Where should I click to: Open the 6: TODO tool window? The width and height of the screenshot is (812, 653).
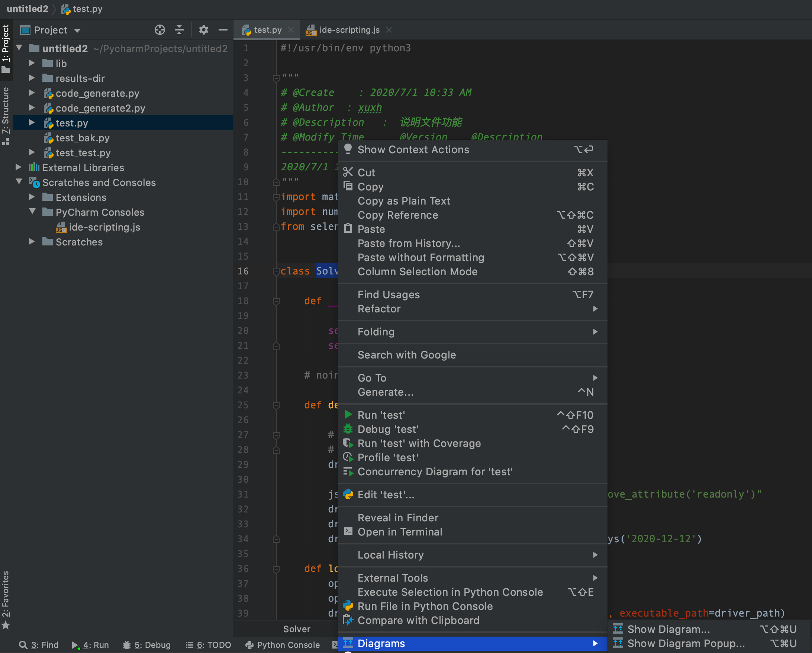pyautogui.click(x=208, y=645)
